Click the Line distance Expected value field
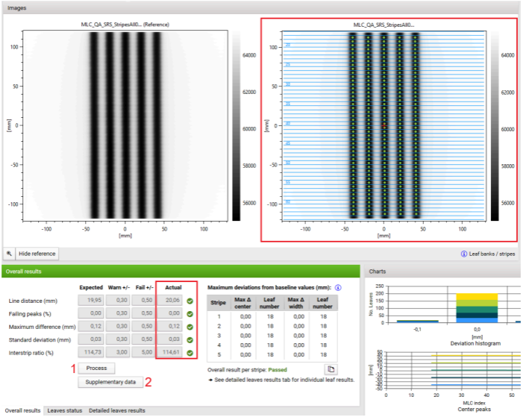The height and width of the screenshot is (420, 523). tap(90, 301)
